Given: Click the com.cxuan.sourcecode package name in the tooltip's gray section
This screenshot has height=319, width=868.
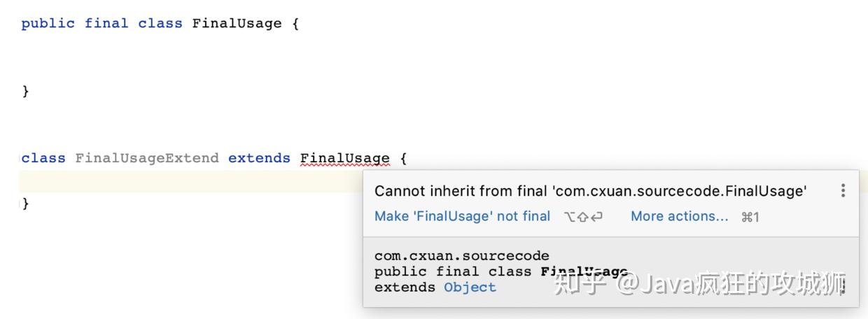Looking at the screenshot, I should coord(461,255).
